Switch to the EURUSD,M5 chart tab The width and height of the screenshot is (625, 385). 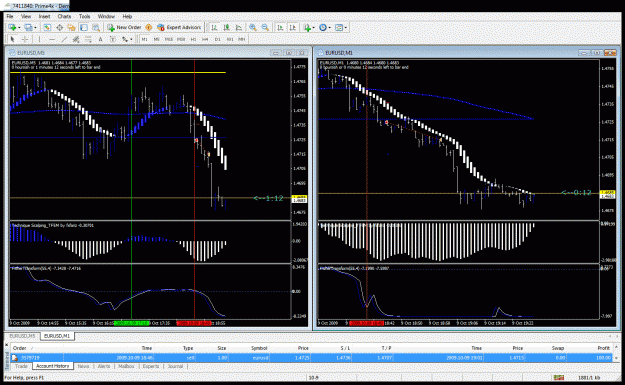click(22, 336)
